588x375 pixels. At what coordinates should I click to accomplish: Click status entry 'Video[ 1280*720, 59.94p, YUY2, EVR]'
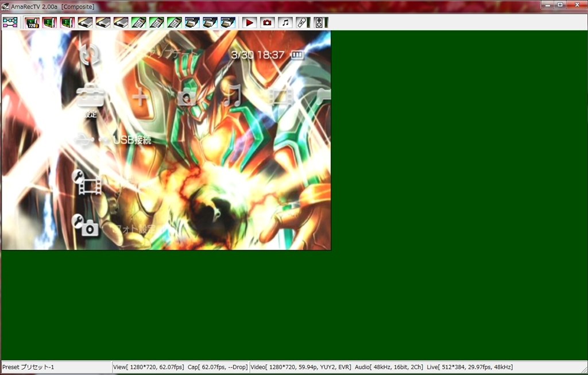pos(301,367)
